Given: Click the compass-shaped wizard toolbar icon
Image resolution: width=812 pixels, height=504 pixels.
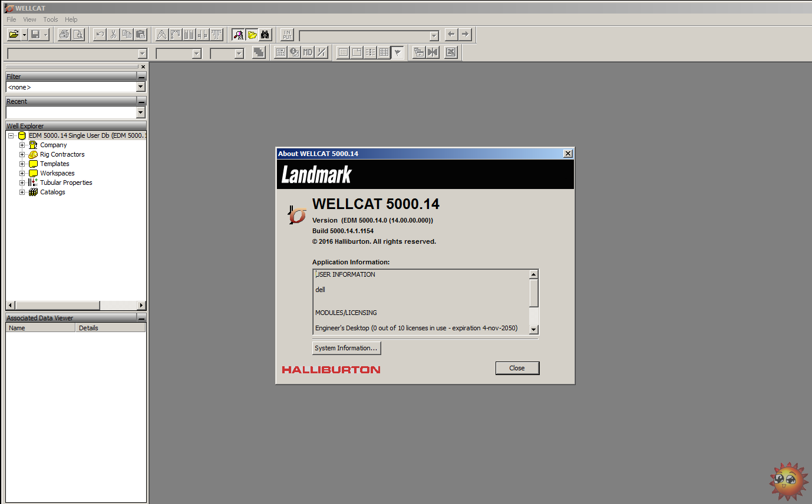Looking at the screenshot, I should tap(162, 35).
